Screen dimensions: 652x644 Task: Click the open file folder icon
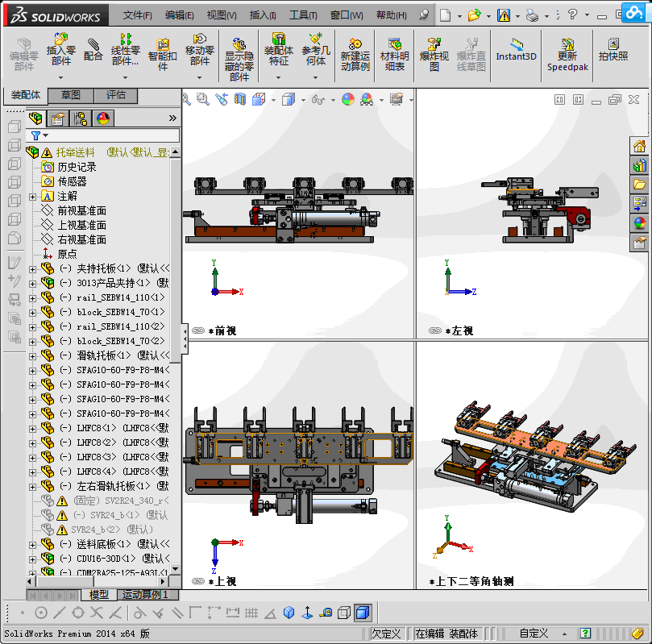pyautogui.click(x=474, y=15)
